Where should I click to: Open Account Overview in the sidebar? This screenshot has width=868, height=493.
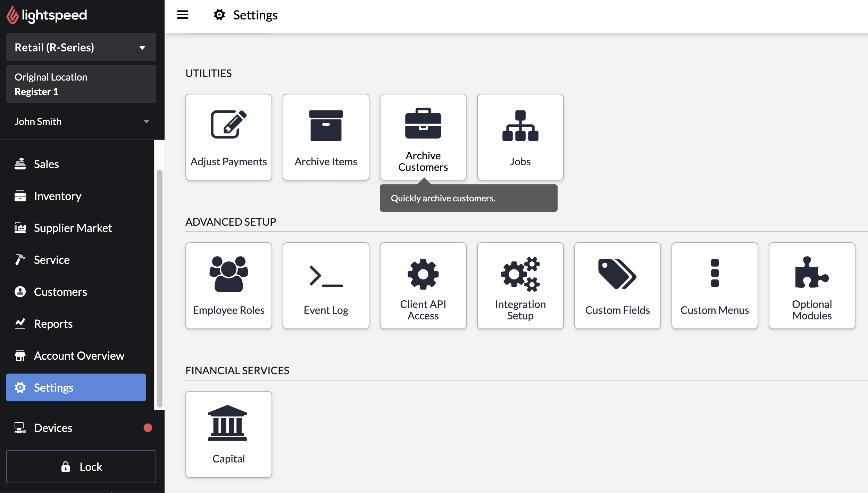tap(76, 356)
